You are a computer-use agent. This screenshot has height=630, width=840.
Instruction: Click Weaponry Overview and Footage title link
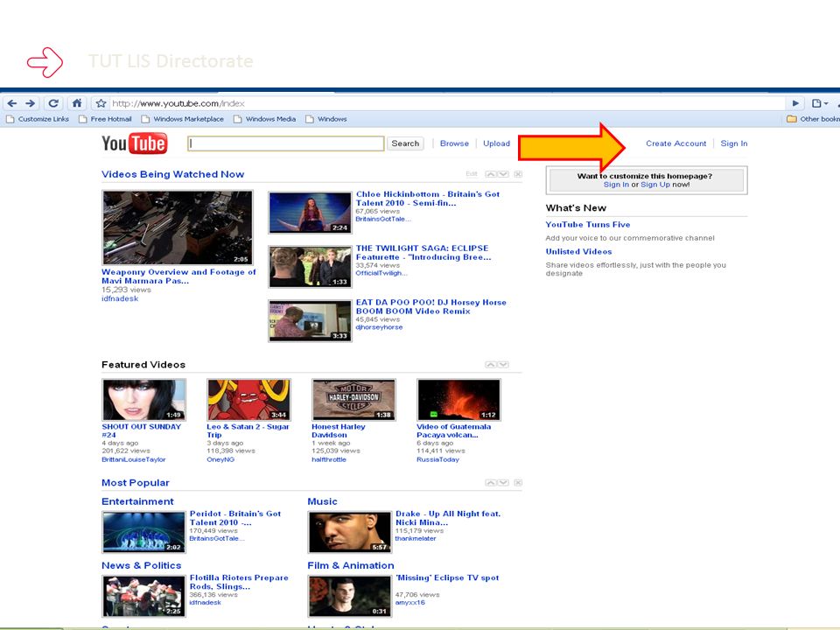point(178,276)
